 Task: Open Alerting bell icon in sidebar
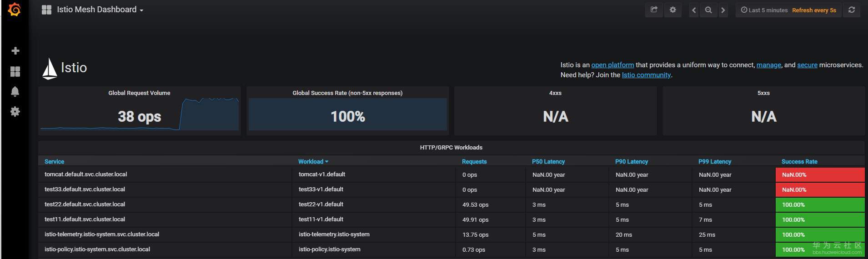click(x=15, y=91)
